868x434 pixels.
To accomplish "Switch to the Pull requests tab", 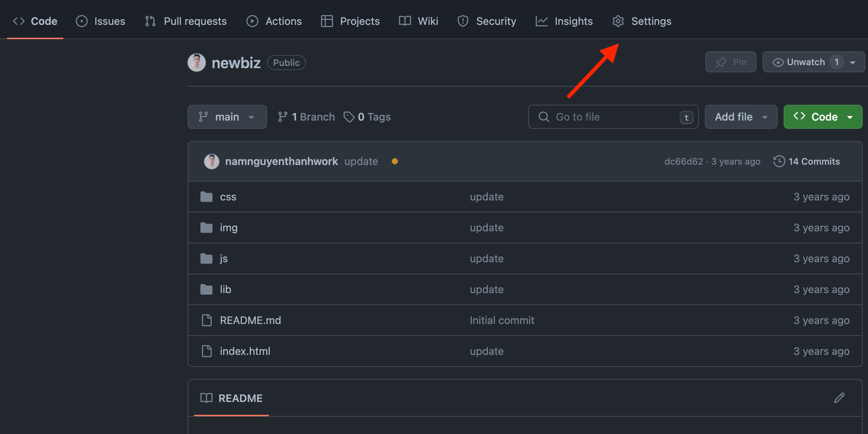I will click(x=186, y=21).
